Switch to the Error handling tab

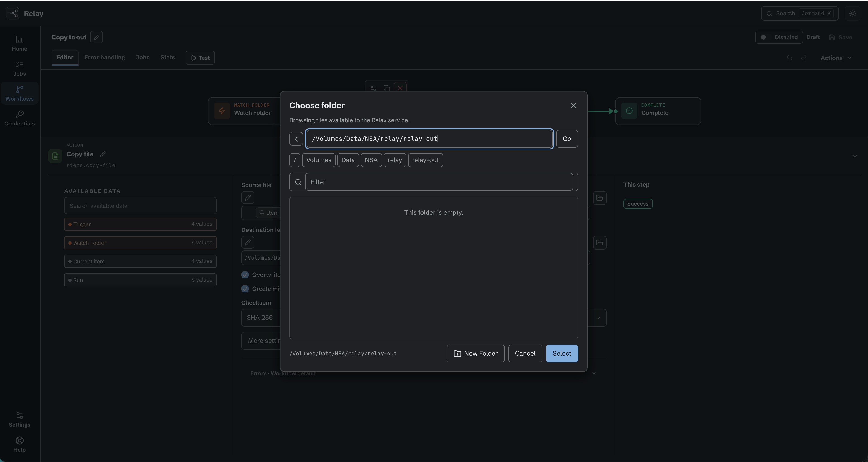click(105, 57)
